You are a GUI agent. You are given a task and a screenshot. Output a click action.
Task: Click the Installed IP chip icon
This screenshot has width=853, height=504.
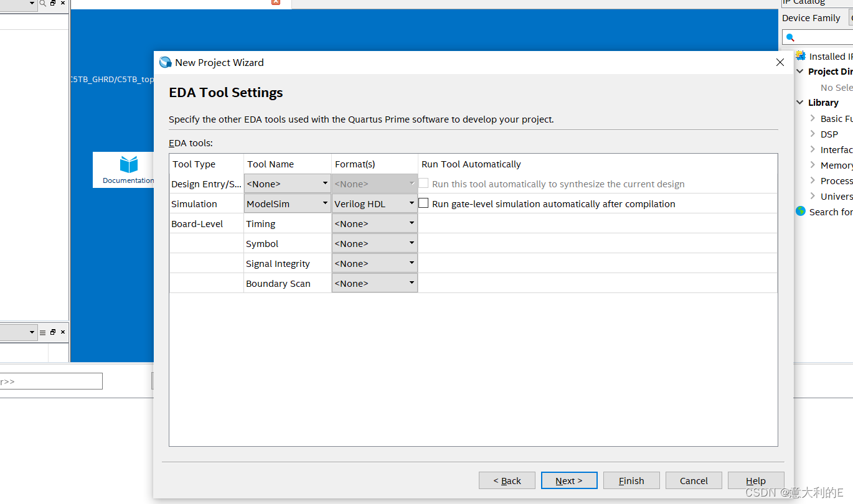(801, 56)
